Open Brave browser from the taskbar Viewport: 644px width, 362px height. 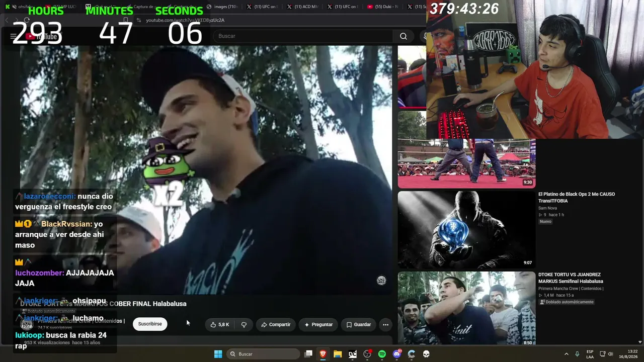click(323, 354)
